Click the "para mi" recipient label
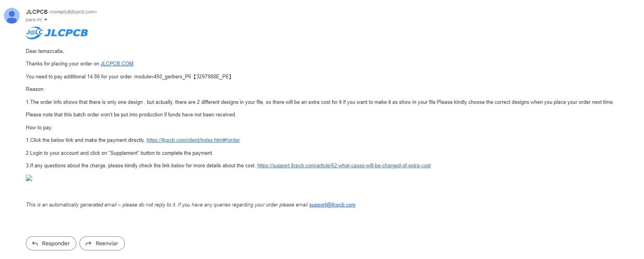The height and width of the screenshot is (259, 644). pyautogui.click(x=34, y=20)
